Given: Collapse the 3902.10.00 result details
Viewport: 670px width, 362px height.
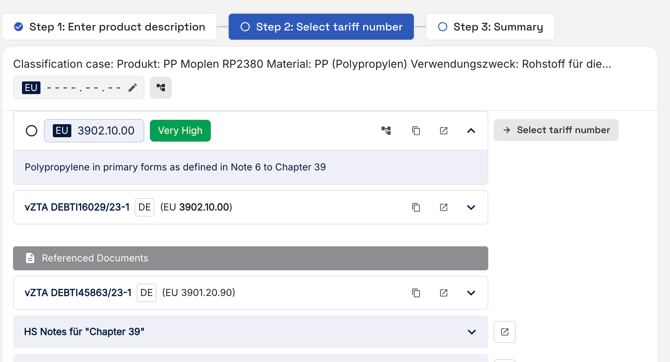Looking at the screenshot, I should (471, 130).
